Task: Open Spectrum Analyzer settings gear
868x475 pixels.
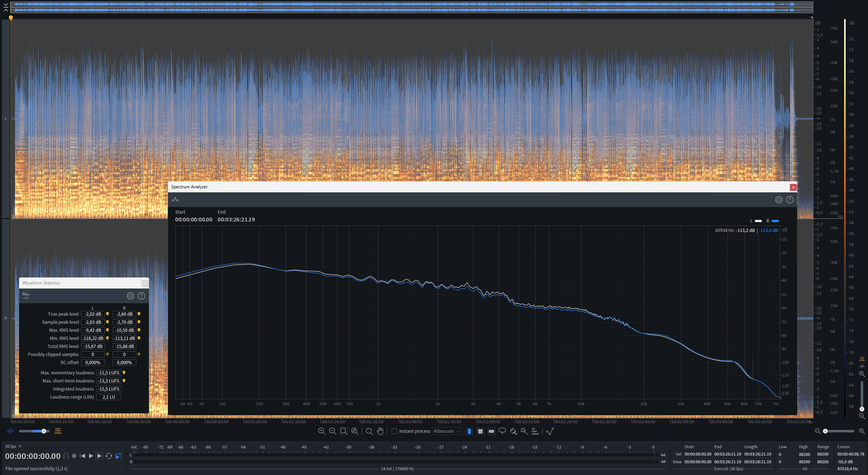Action: point(779,200)
